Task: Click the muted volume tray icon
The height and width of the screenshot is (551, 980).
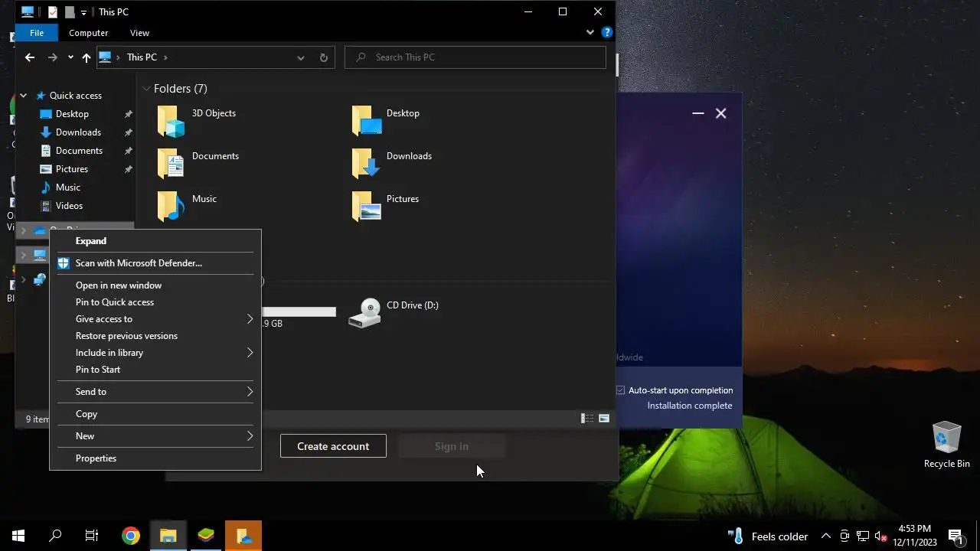Action: tap(881, 536)
